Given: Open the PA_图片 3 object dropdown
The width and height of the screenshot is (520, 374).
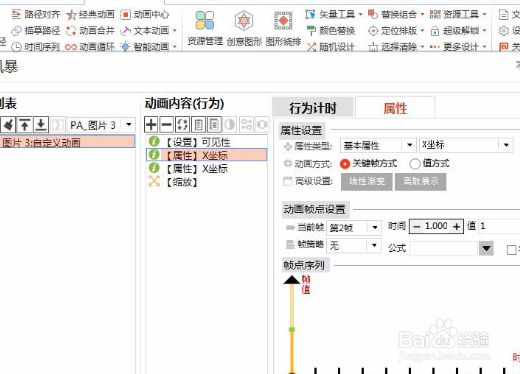Looking at the screenshot, I should click(x=129, y=125).
